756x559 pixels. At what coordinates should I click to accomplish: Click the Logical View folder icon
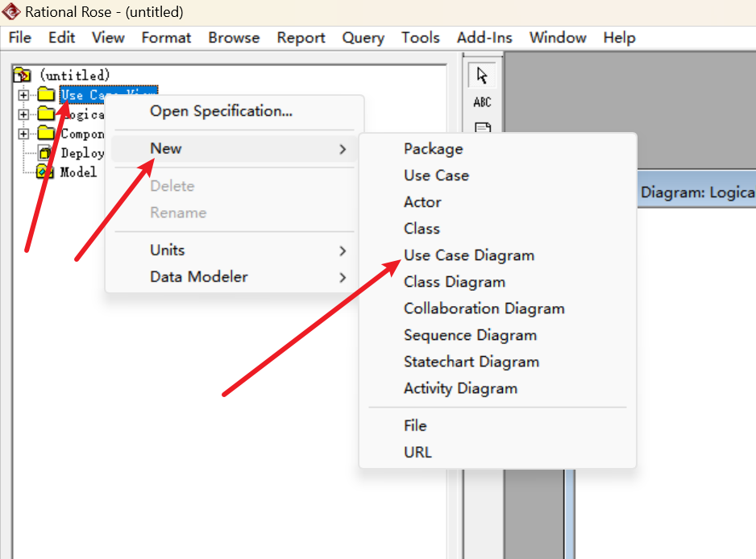[46, 114]
